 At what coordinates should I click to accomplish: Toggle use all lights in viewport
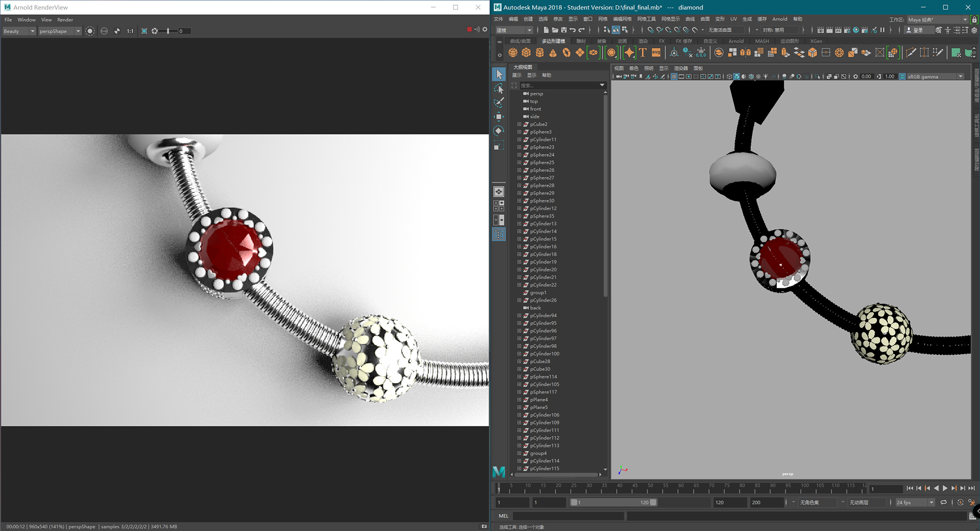766,77
